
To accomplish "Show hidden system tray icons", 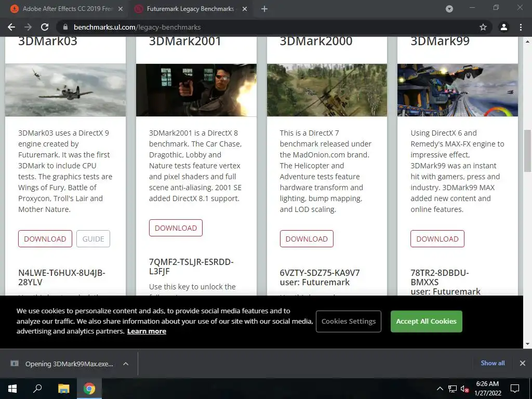I will coord(440,389).
